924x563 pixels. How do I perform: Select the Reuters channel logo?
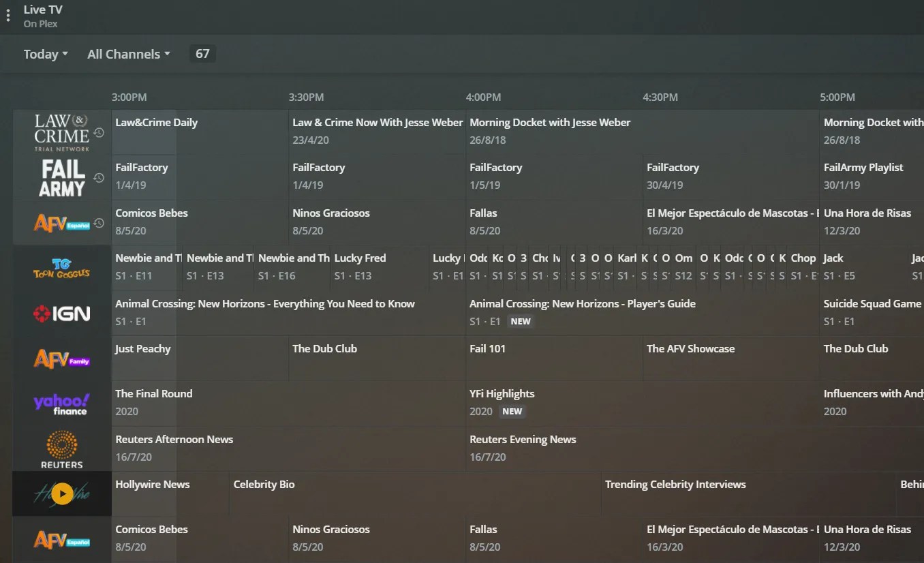point(62,449)
